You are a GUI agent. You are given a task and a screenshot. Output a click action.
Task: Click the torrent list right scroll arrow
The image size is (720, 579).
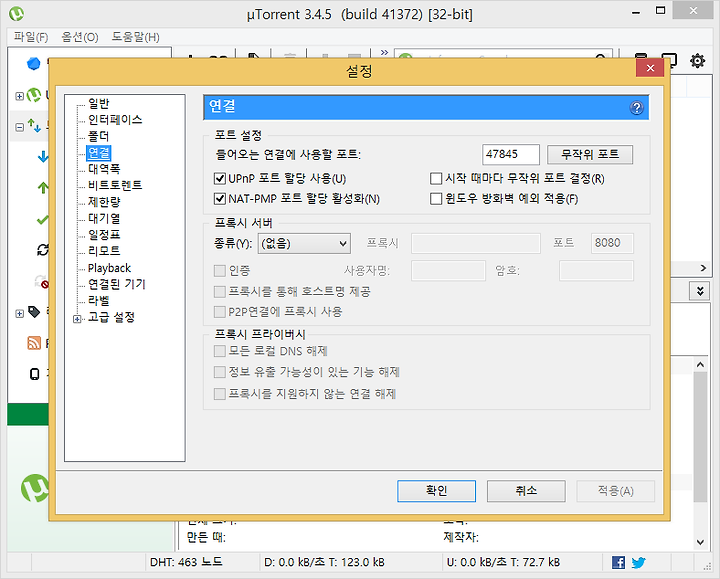[703, 268]
